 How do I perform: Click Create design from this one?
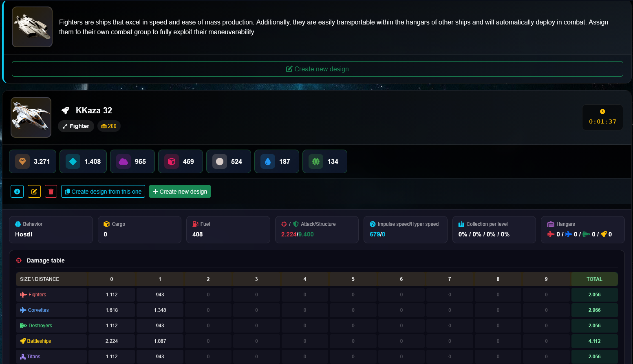(103, 192)
